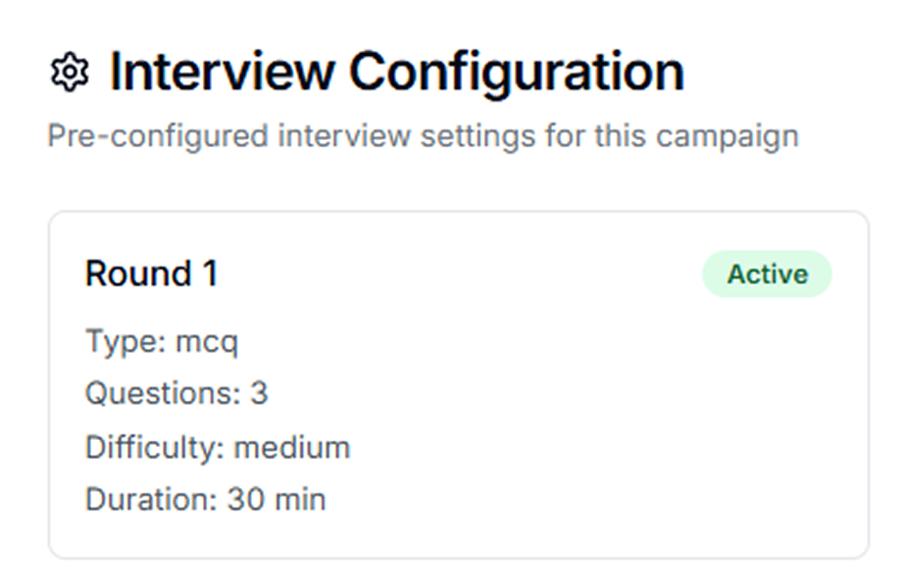Viewport: 906px width, 588px height.
Task: Click the "Type:" label in Round 1
Action: (x=126, y=341)
